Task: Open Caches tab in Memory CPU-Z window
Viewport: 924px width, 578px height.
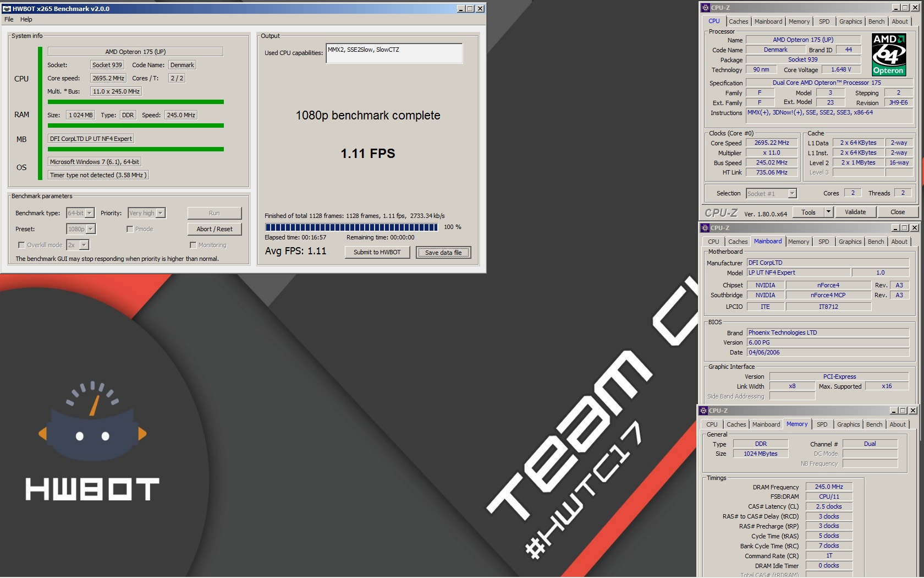Action: (x=736, y=424)
